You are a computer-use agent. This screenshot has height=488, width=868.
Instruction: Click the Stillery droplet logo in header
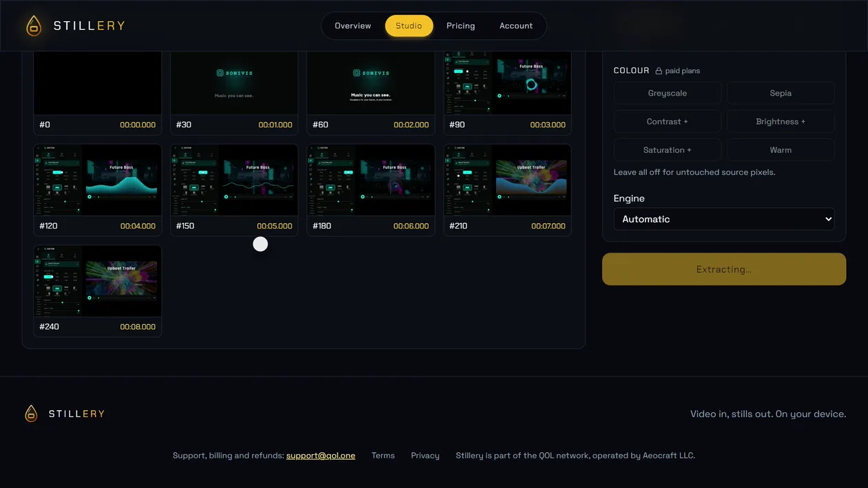point(34,25)
